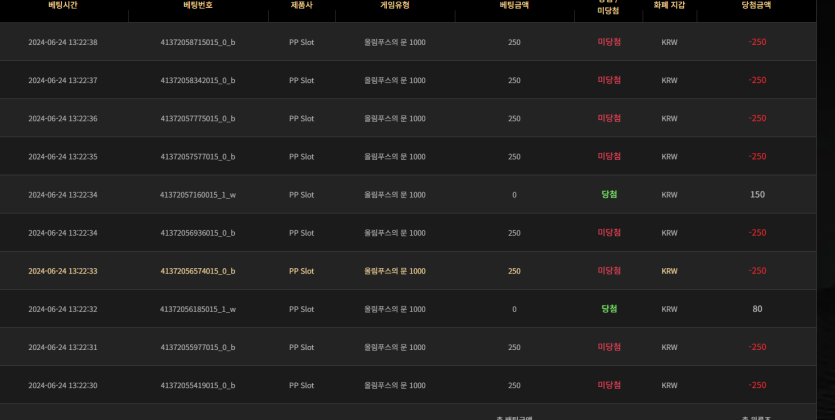The width and height of the screenshot is (835, 420).
Task: Click timestamp 2024-06-24 13:22:35
Action: [x=63, y=157]
